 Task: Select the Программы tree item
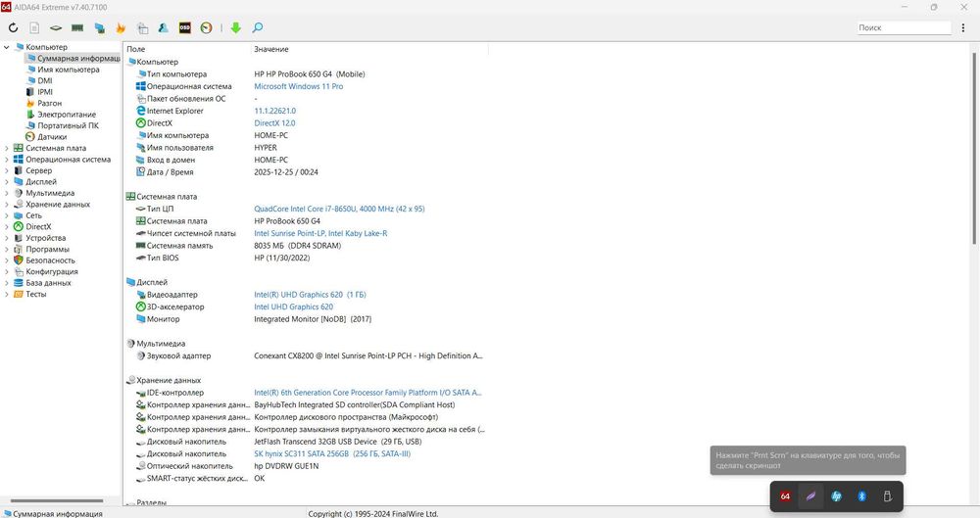point(47,250)
